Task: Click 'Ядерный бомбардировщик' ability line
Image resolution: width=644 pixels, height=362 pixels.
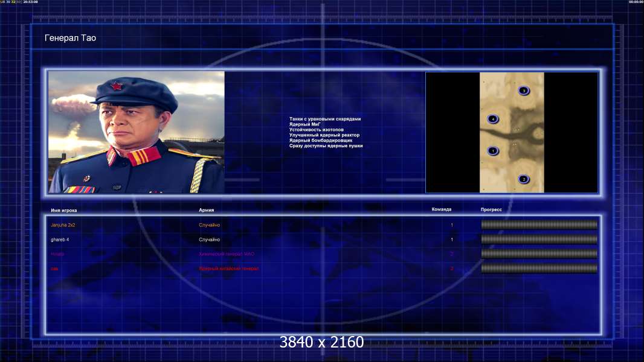Action: (320, 140)
